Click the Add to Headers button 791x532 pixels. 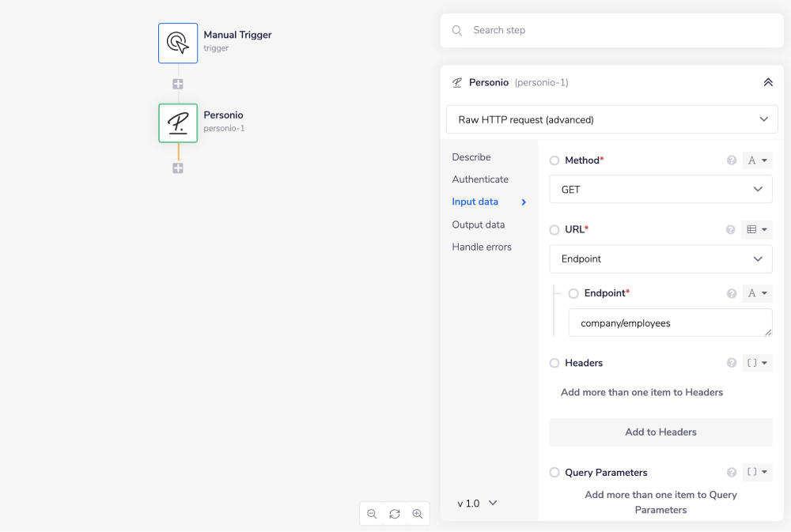[x=660, y=432]
